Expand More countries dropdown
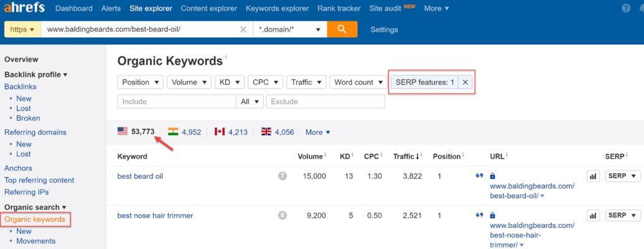The height and width of the screenshot is (249, 644). coord(318,132)
